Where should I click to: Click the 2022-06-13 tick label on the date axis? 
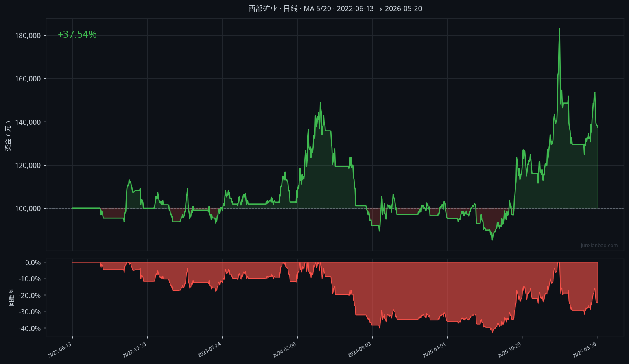click(x=60, y=350)
